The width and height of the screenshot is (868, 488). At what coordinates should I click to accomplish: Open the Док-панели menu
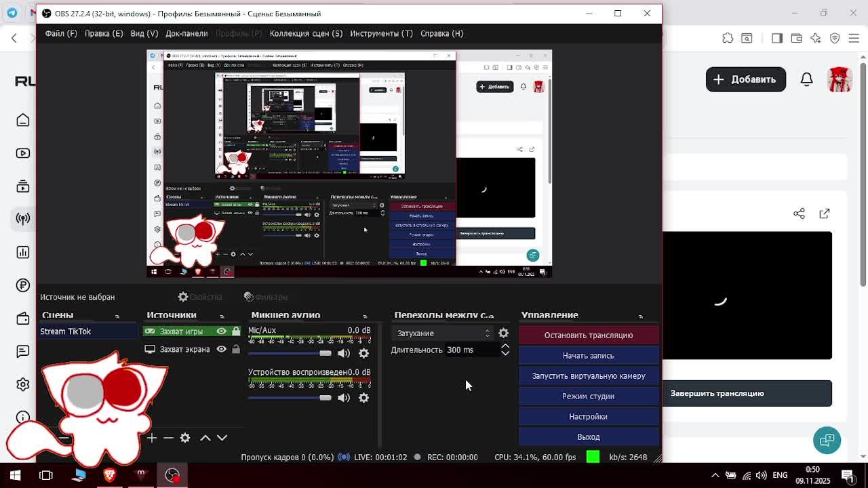click(186, 33)
